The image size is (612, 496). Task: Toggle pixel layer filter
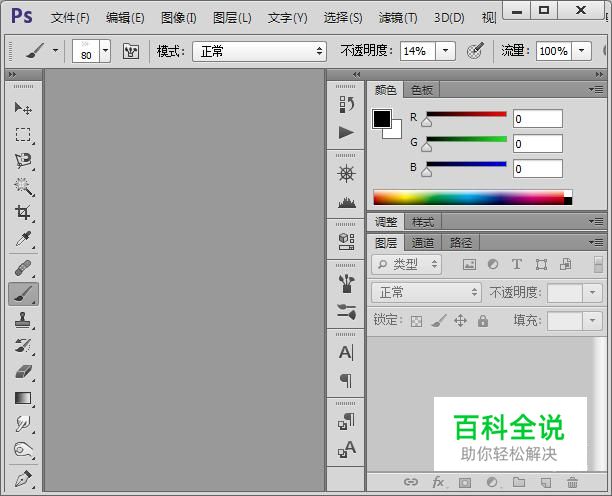point(469,265)
